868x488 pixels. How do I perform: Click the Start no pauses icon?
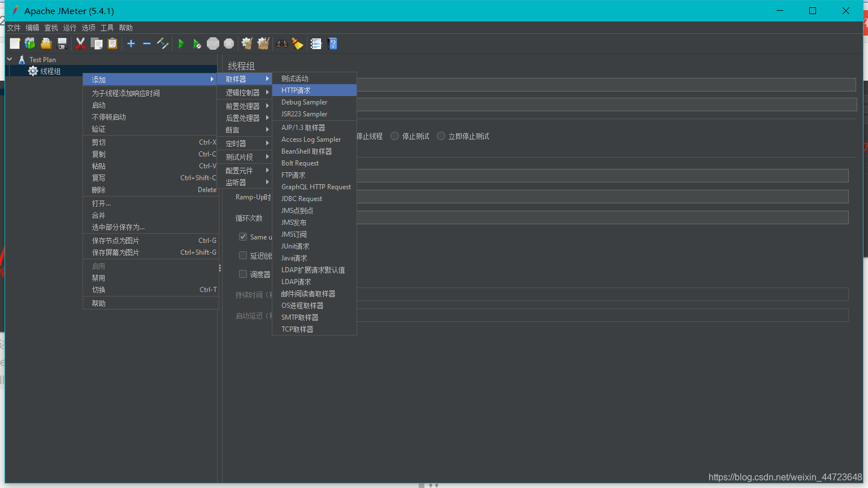tap(197, 43)
